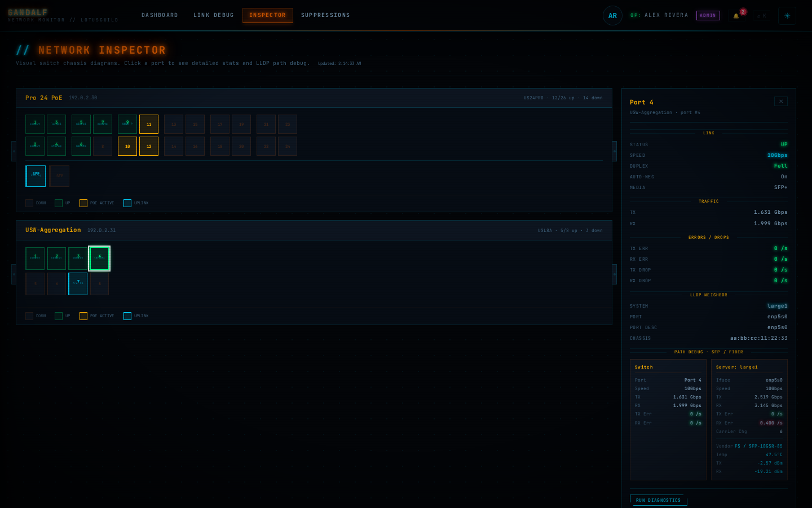This screenshot has height=508, width=812.
Task: Select uplink port 7 on USW-Aggregation
Action: (78, 284)
